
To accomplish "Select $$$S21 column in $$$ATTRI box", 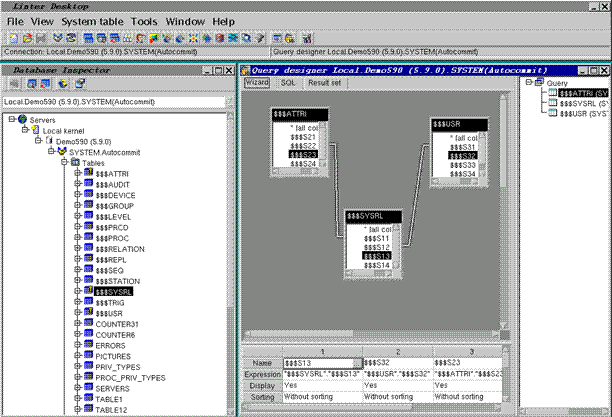I will (304, 136).
